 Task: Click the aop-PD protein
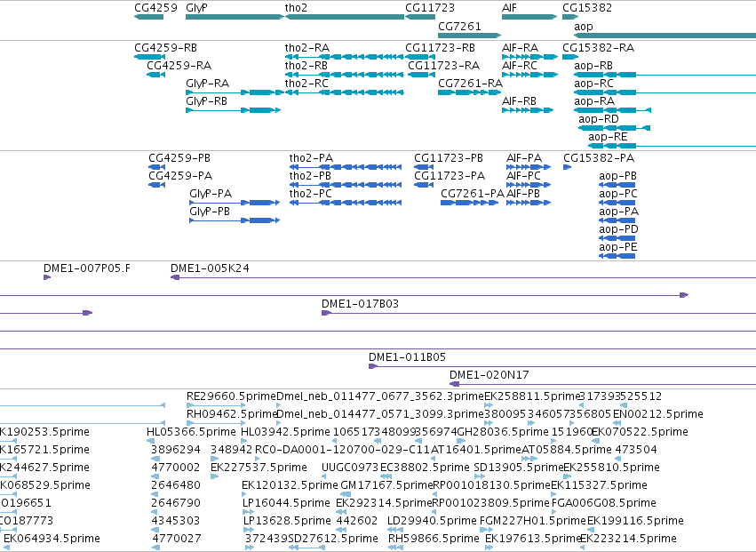tap(618, 229)
